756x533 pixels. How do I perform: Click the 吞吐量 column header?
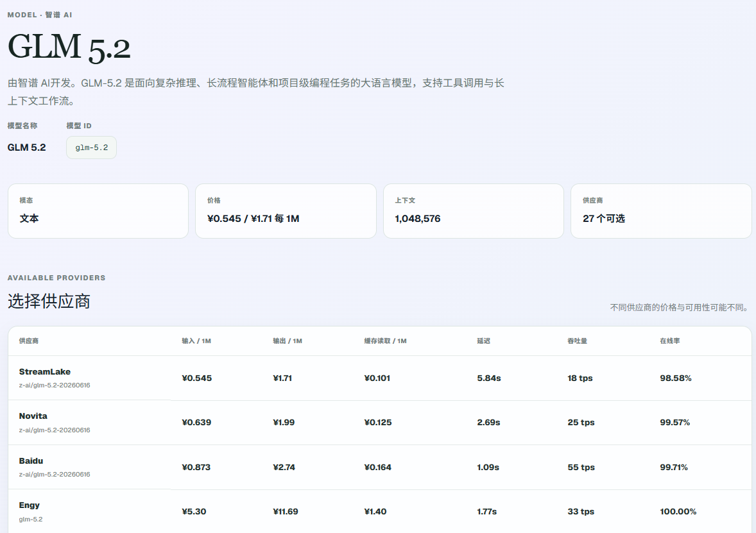[x=577, y=341]
